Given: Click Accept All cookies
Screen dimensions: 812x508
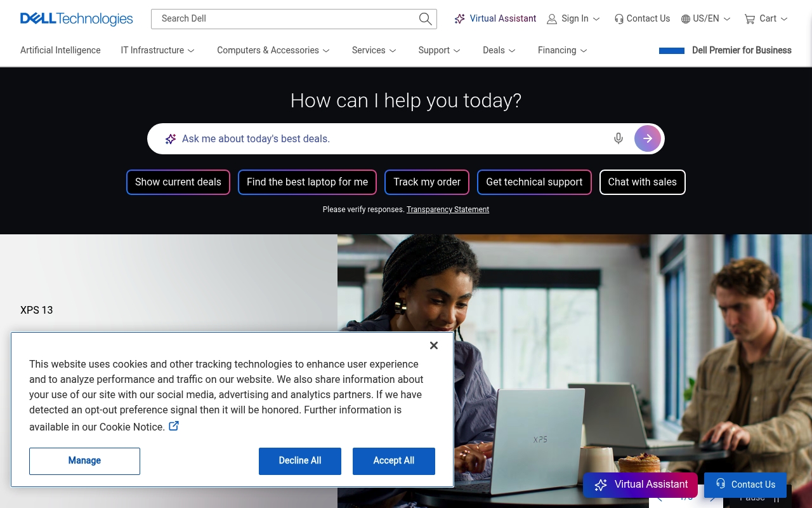Looking at the screenshot, I should [x=394, y=461].
